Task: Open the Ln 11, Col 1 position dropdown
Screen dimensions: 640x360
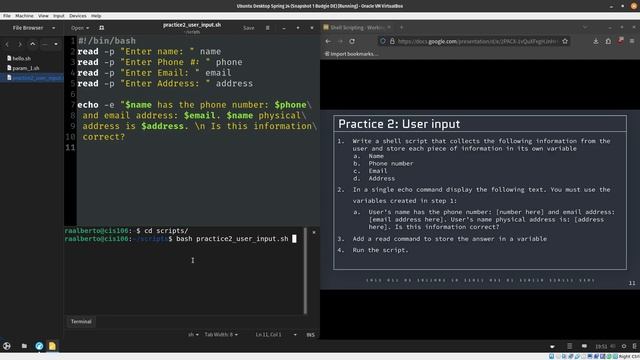Action: coord(276,335)
